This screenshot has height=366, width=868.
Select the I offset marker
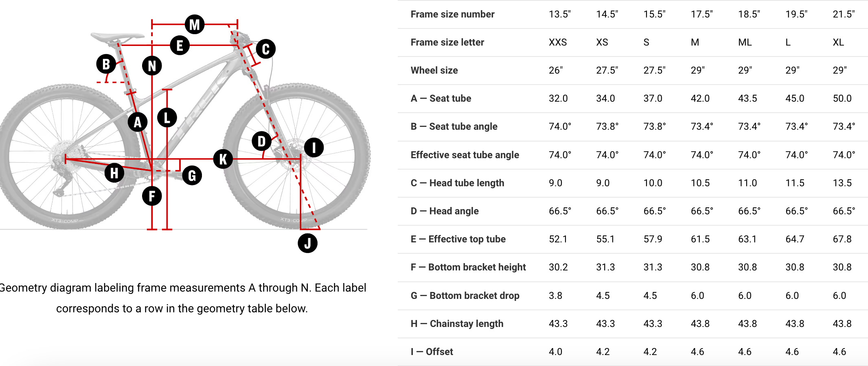click(x=314, y=147)
